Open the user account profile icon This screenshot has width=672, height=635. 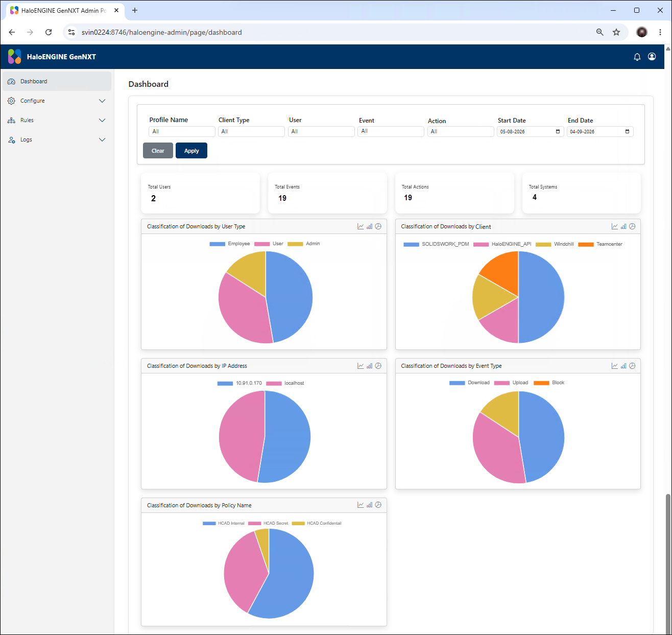(x=652, y=57)
